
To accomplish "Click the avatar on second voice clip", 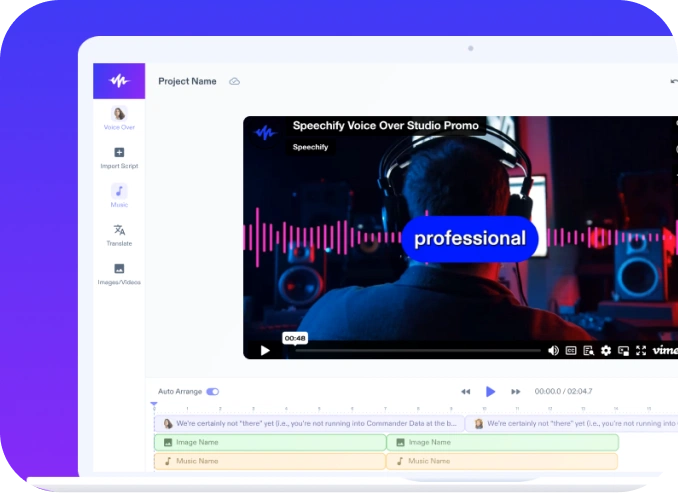I will tap(479, 423).
